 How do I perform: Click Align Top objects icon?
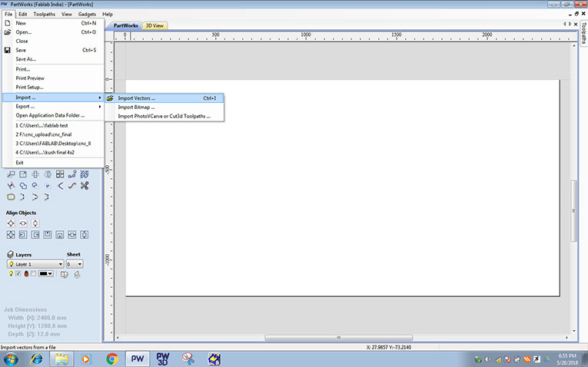[x=48, y=235]
